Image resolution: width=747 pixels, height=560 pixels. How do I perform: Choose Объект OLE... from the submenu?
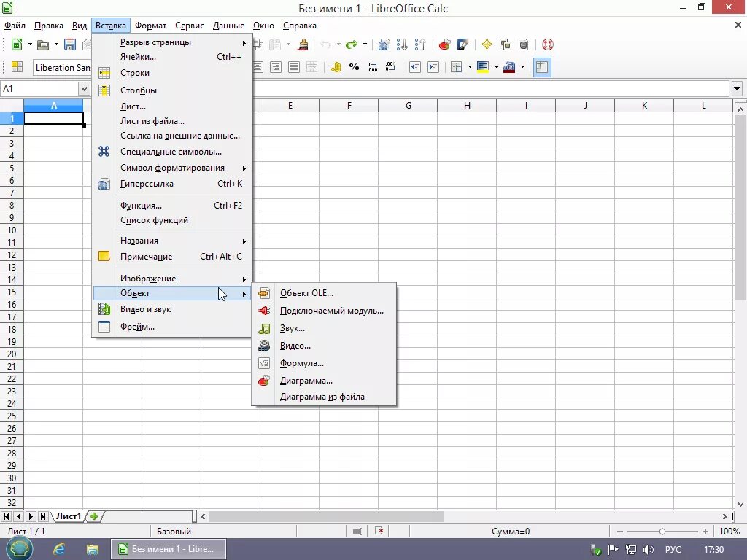324,293
